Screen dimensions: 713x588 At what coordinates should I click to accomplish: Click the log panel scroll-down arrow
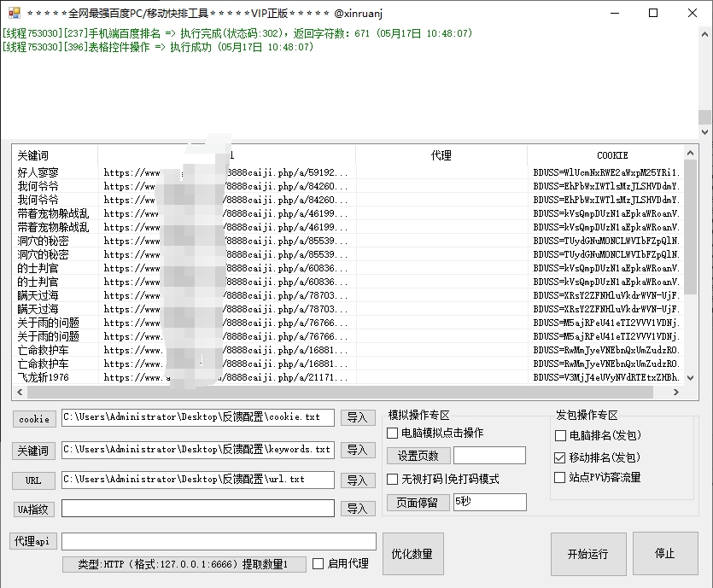[704, 131]
